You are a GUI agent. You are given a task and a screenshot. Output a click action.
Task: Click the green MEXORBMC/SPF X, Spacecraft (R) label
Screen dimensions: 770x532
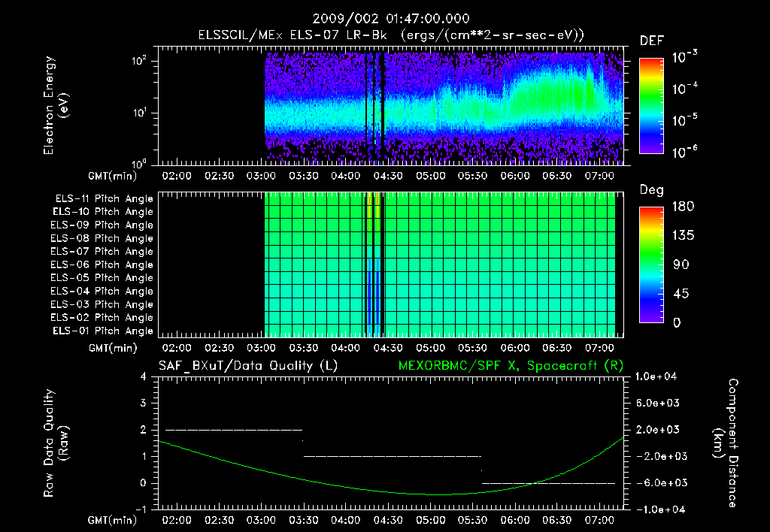coord(511,366)
